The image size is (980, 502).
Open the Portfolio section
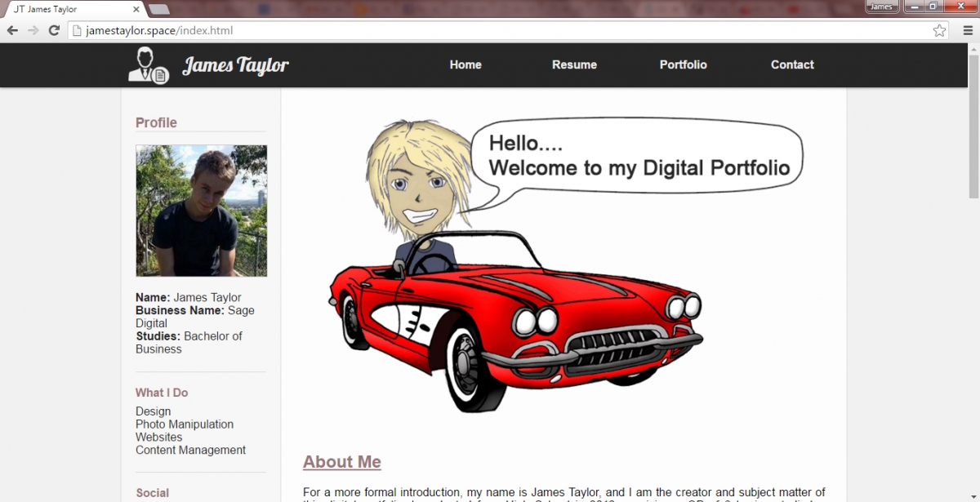point(683,64)
